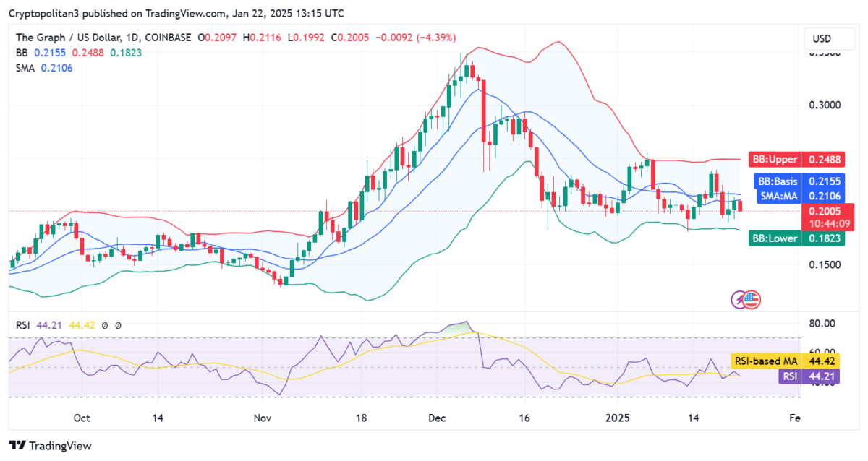
Task: Click the TradingView logo at bottom left
Action: pos(48,446)
